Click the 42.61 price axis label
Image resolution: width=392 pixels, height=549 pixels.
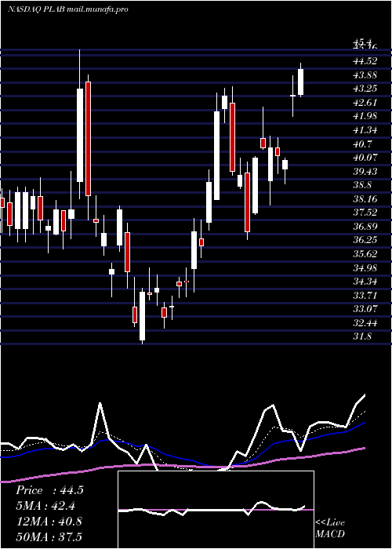click(x=365, y=103)
